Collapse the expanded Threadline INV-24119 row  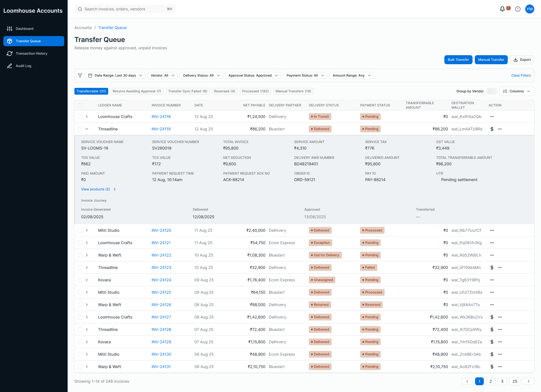[x=87, y=129]
